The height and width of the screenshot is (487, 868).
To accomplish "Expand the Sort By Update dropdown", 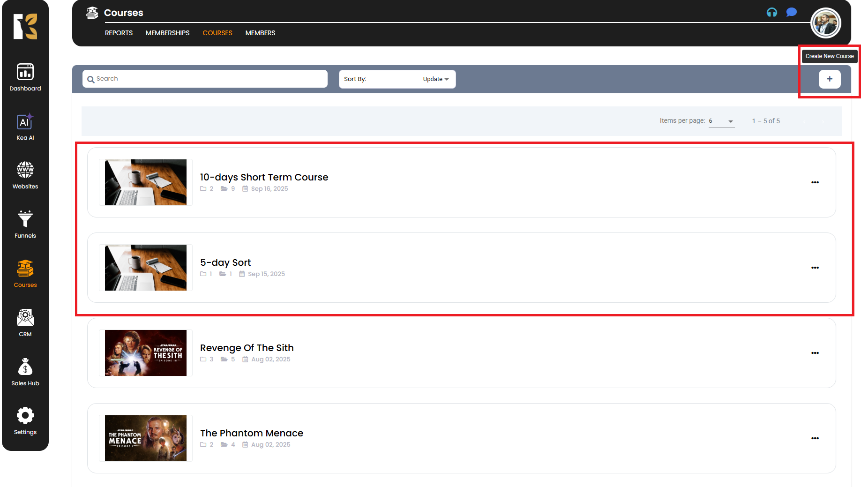I will pos(435,79).
